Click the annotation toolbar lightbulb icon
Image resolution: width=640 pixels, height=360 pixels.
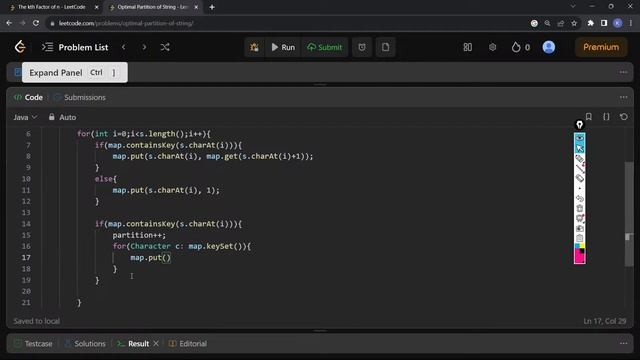tap(580, 124)
